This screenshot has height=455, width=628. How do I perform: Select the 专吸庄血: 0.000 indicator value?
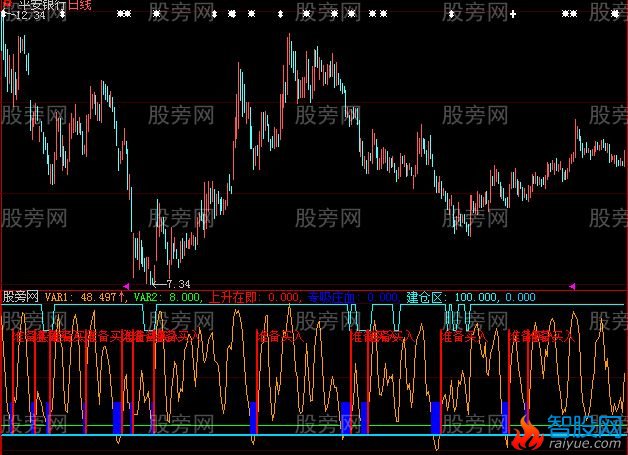(353, 297)
